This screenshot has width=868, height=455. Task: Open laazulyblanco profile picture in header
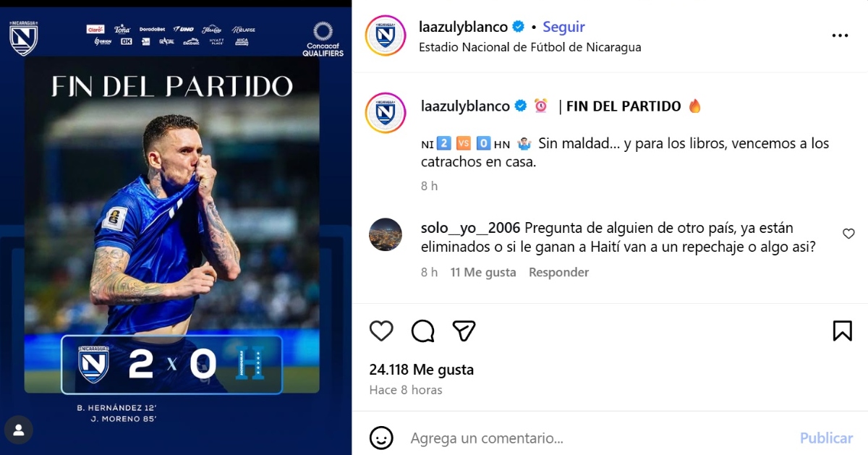tap(386, 35)
